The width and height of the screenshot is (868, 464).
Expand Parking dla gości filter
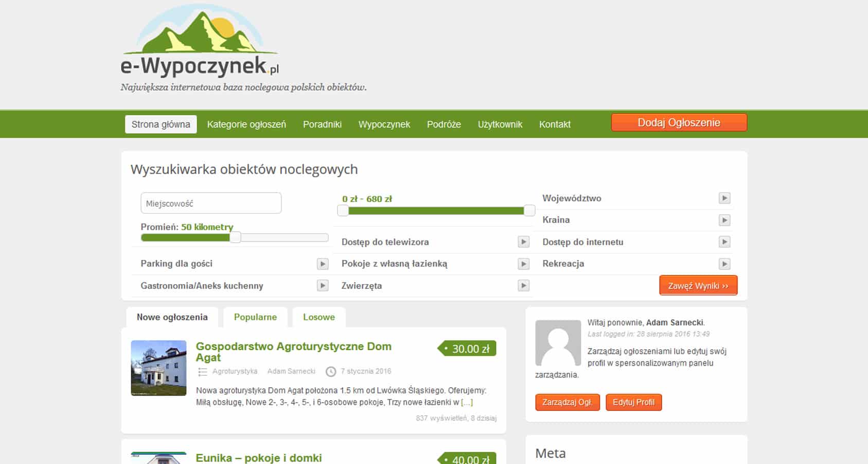point(323,264)
